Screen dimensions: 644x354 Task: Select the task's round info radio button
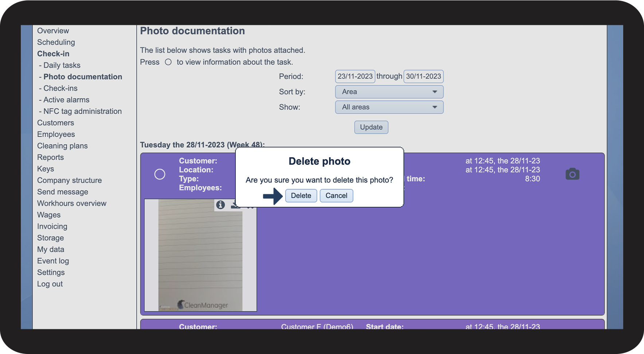coord(160,174)
